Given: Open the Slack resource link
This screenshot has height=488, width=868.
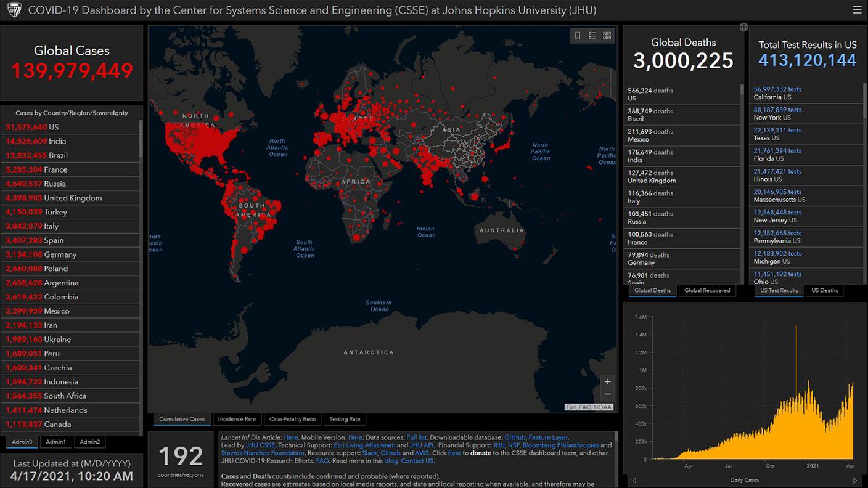Looking at the screenshot, I should (x=369, y=453).
